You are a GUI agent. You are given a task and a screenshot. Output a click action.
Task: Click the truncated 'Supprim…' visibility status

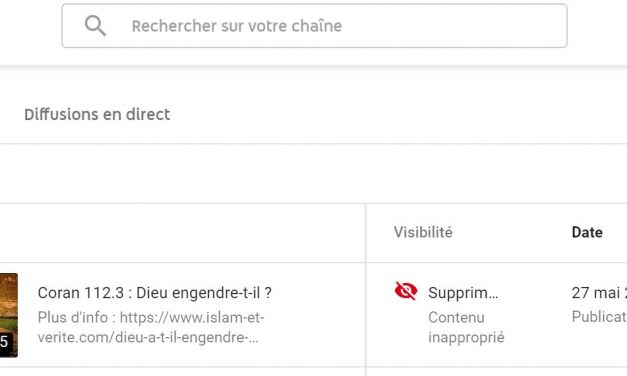tap(463, 293)
